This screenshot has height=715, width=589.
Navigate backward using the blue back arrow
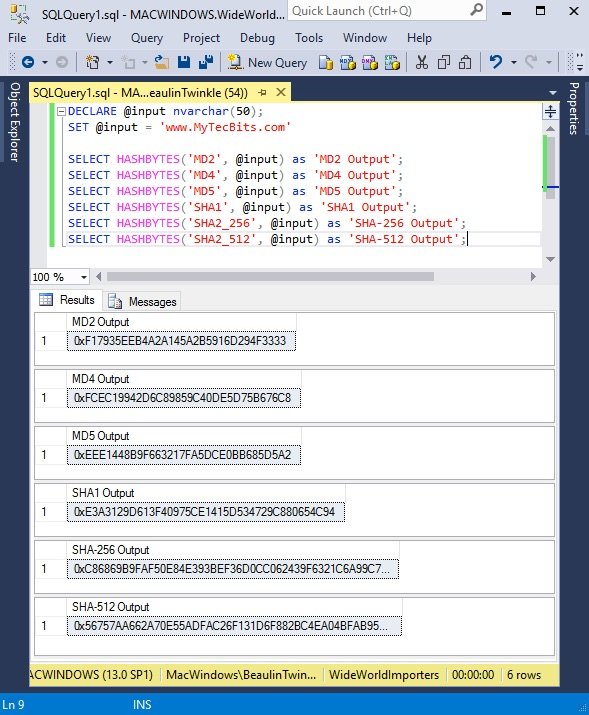click(28, 62)
